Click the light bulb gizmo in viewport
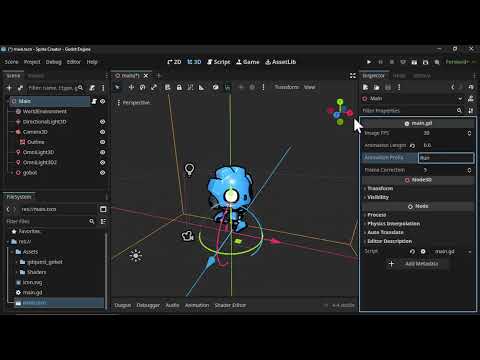This screenshot has width=480, height=360. tap(189, 170)
